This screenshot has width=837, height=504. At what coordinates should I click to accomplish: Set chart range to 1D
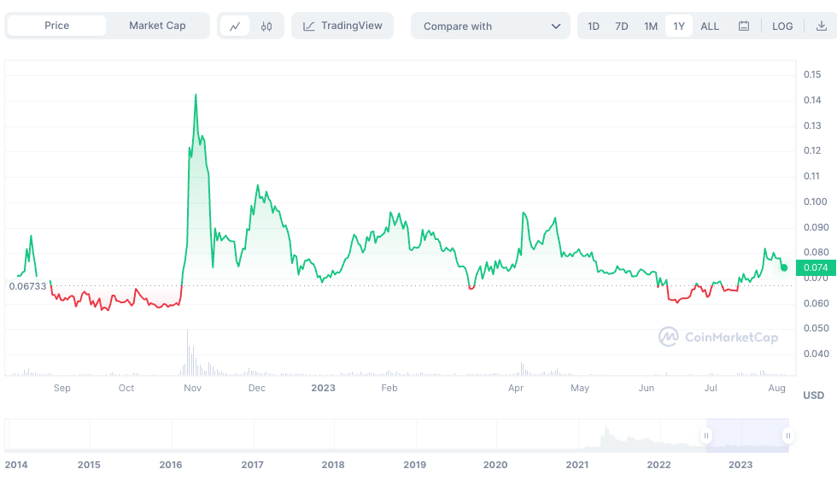coord(594,26)
